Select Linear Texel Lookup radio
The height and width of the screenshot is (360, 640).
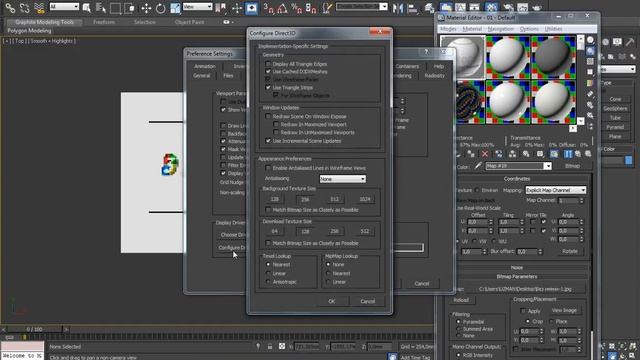tap(268, 273)
